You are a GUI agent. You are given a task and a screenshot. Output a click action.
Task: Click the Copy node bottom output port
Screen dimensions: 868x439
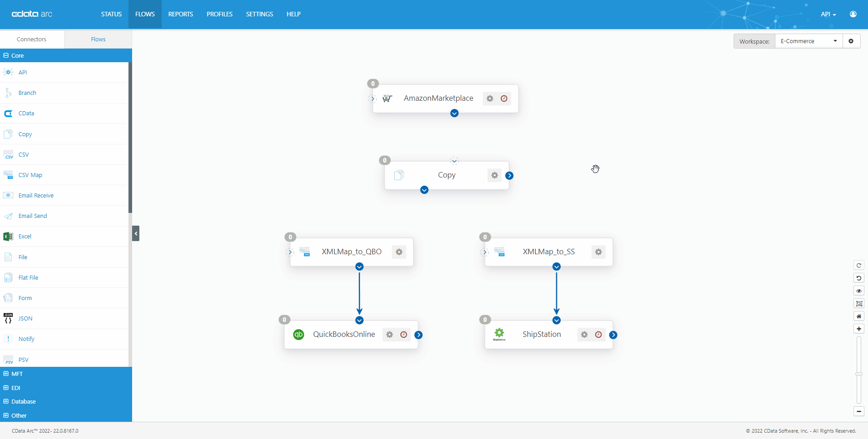(424, 190)
